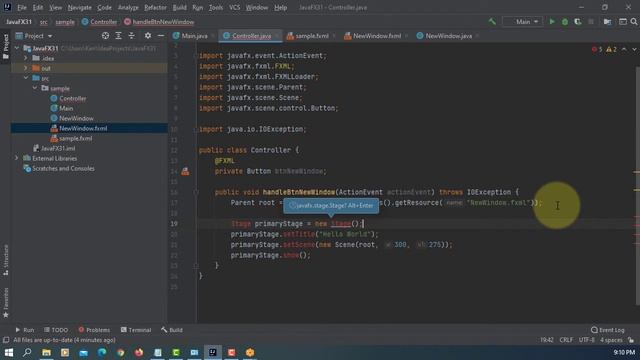This screenshot has height=360, width=640.
Task: Select Controller class in the project tree
Action: click(73, 98)
